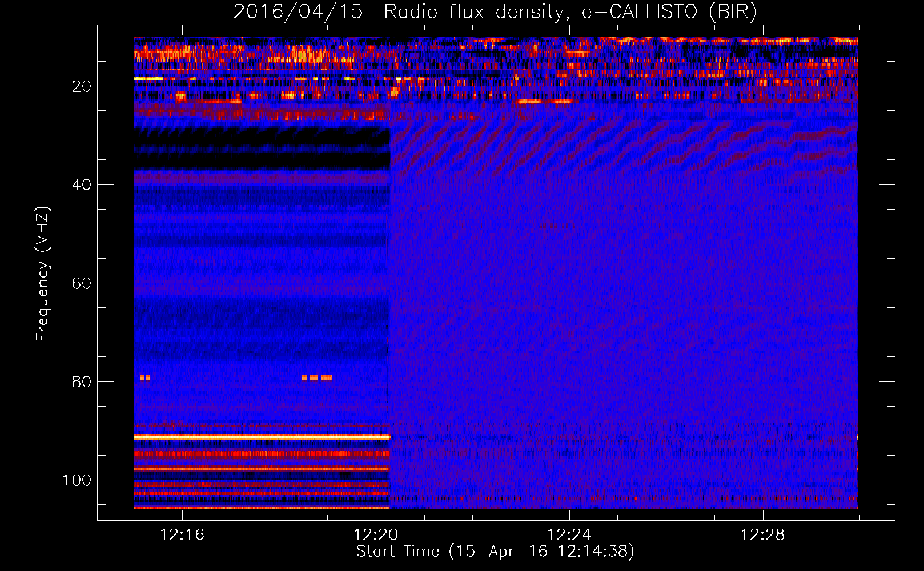Click the 20 MHz frequency tick label
Screen dimensions: 924x571
(x=82, y=86)
